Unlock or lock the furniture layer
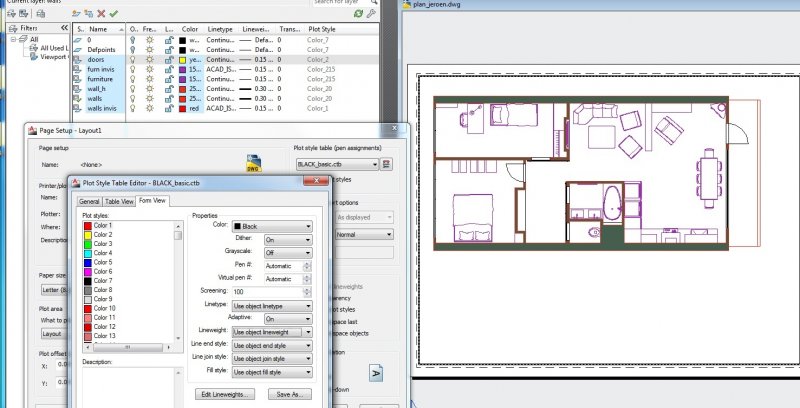 tap(170, 79)
